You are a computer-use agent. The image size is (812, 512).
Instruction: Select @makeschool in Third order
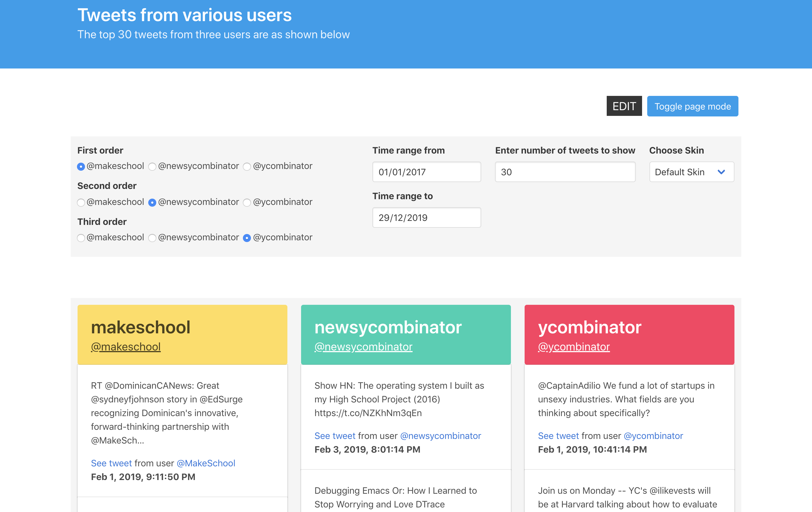[81, 238]
